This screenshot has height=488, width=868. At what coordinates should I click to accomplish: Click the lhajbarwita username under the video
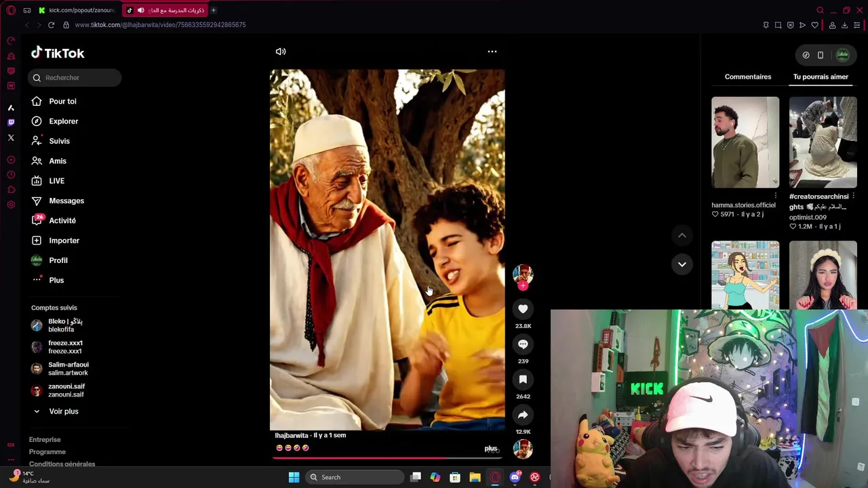click(292, 436)
